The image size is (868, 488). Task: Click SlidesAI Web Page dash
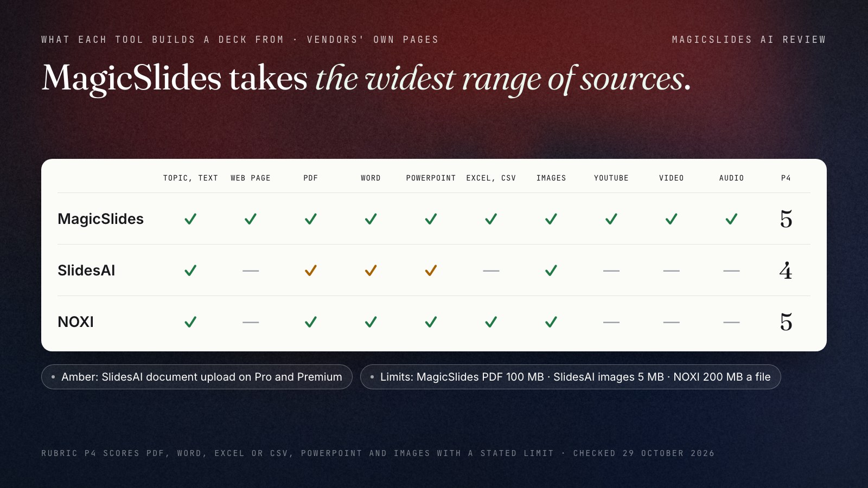click(x=251, y=271)
